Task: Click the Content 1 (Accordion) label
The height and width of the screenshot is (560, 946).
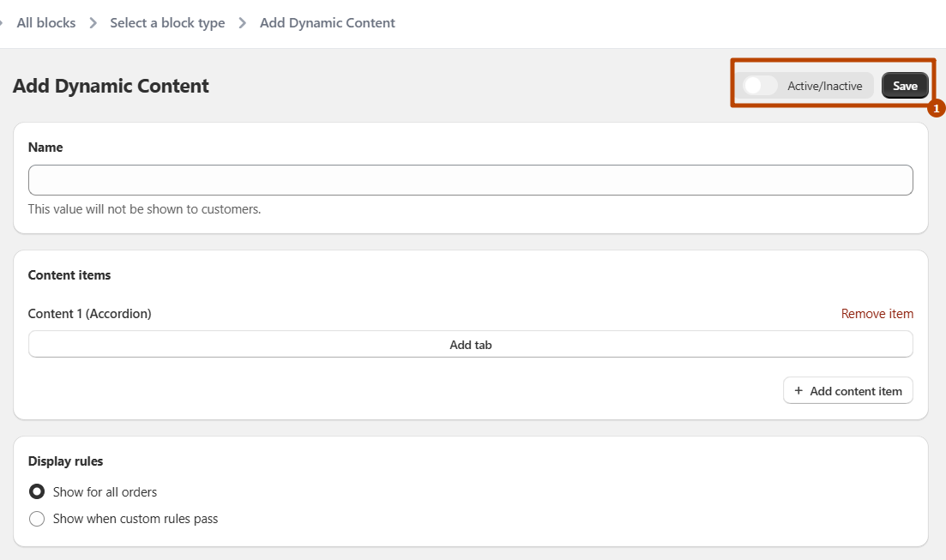Action: click(x=89, y=314)
